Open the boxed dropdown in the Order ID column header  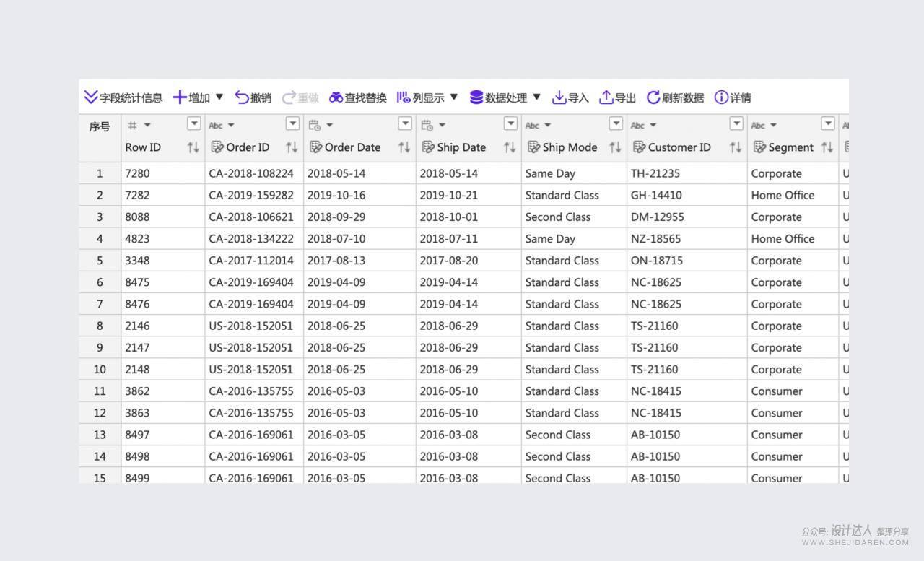[292, 123]
